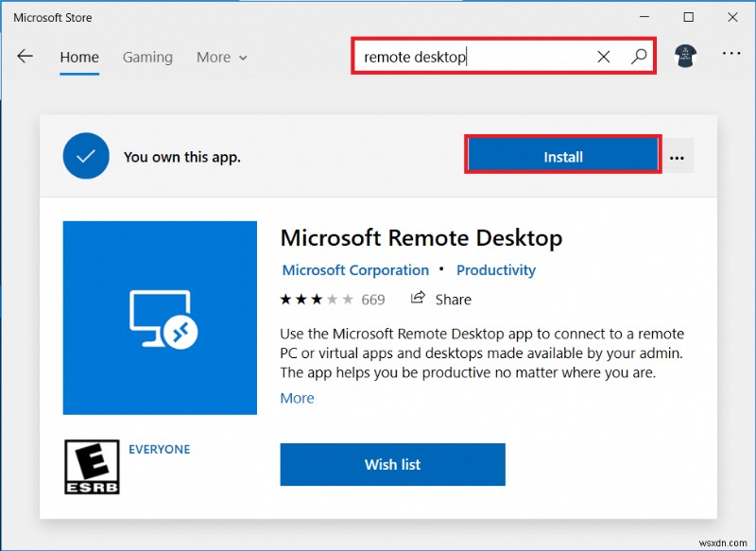Image resolution: width=756 pixels, height=551 pixels.
Task: Add the app to your Wish list
Action: (x=392, y=464)
